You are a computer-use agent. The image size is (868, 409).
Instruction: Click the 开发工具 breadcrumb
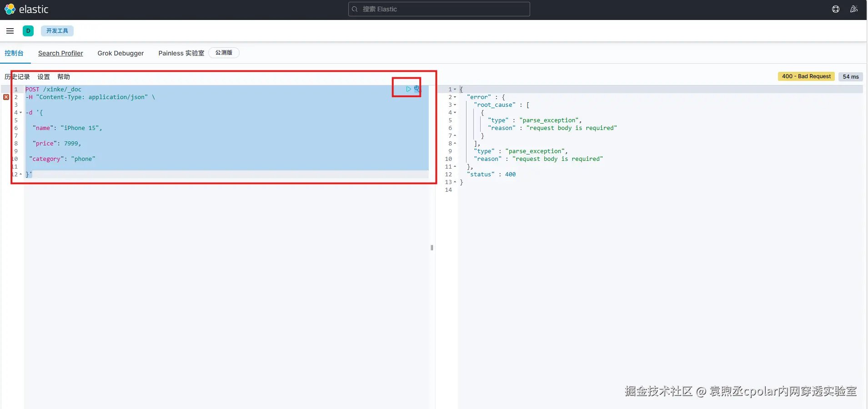pos(57,31)
